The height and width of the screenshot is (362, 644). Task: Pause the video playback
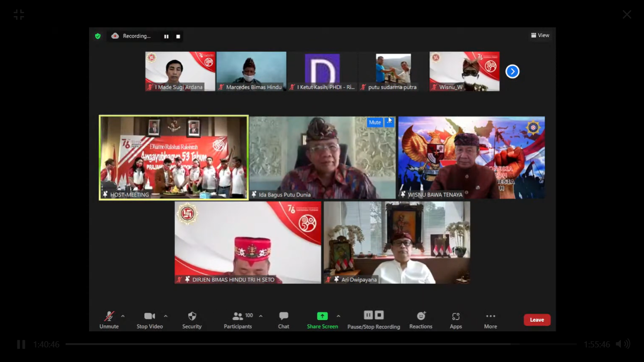(21, 345)
